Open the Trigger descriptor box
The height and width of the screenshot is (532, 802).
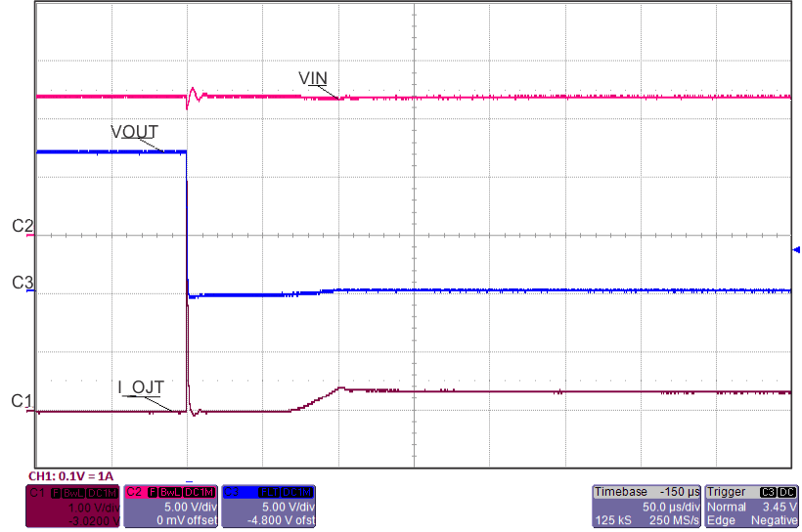pyautogui.click(x=751, y=507)
